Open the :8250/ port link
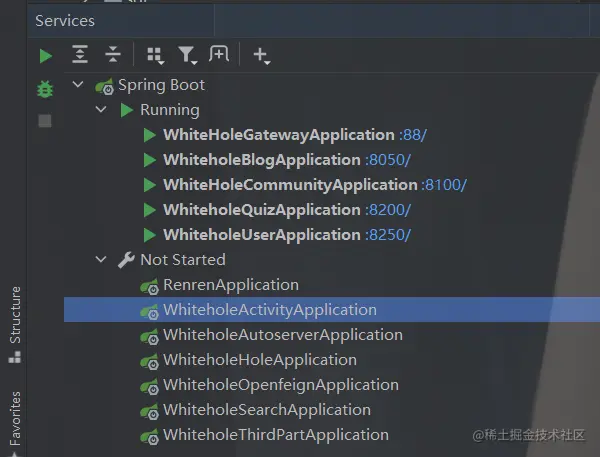Screen dimensions: 600x457 tap(388, 235)
